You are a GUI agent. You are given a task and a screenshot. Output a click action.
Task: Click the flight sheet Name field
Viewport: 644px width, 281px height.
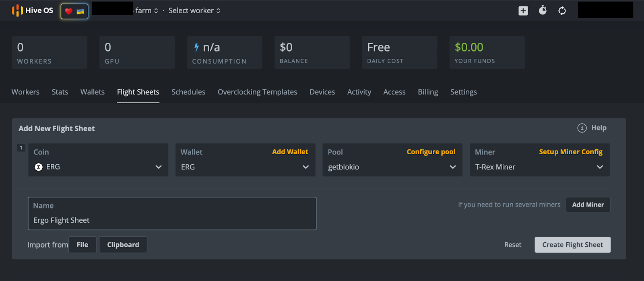click(172, 213)
